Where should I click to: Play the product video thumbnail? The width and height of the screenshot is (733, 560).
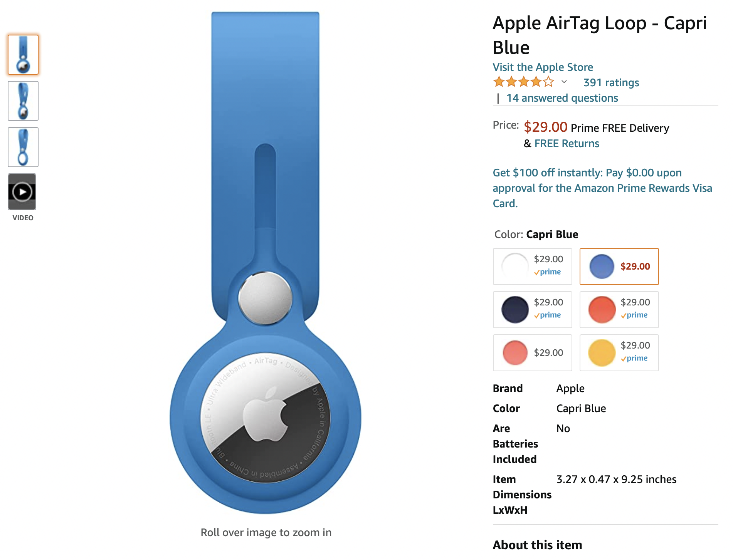[x=22, y=192]
